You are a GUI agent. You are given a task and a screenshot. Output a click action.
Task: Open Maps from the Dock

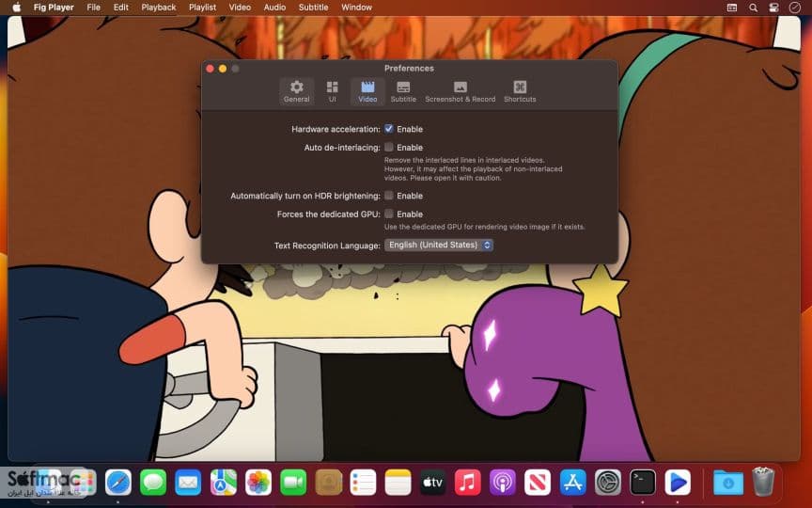(223, 483)
